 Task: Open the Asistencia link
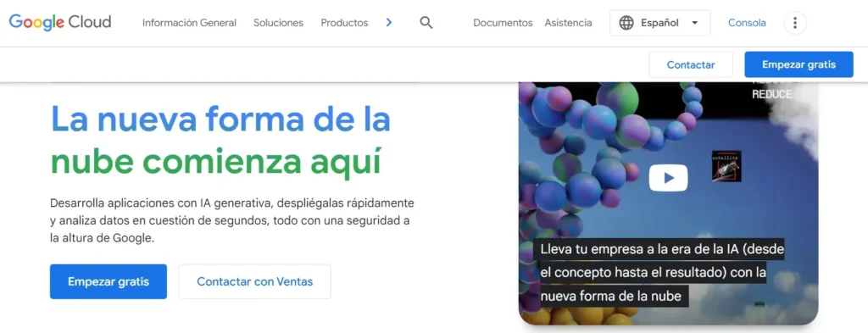tap(568, 23)
